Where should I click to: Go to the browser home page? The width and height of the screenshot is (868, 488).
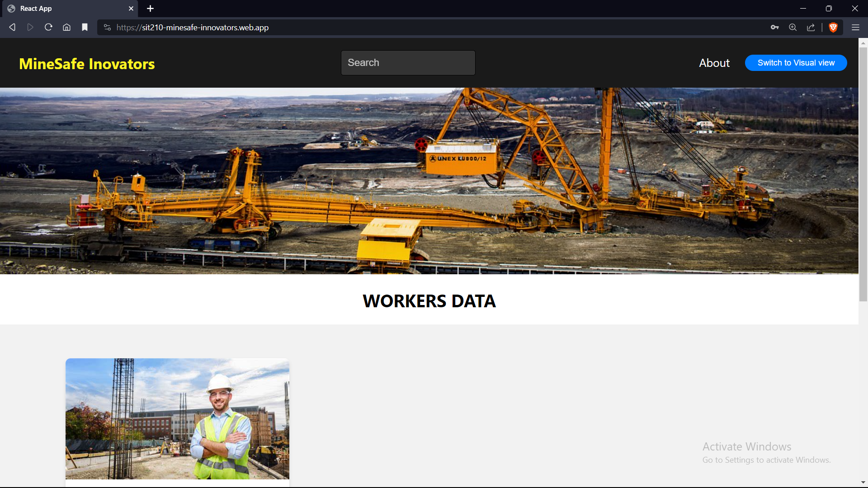pyautogui.click(x=66, y=28)
